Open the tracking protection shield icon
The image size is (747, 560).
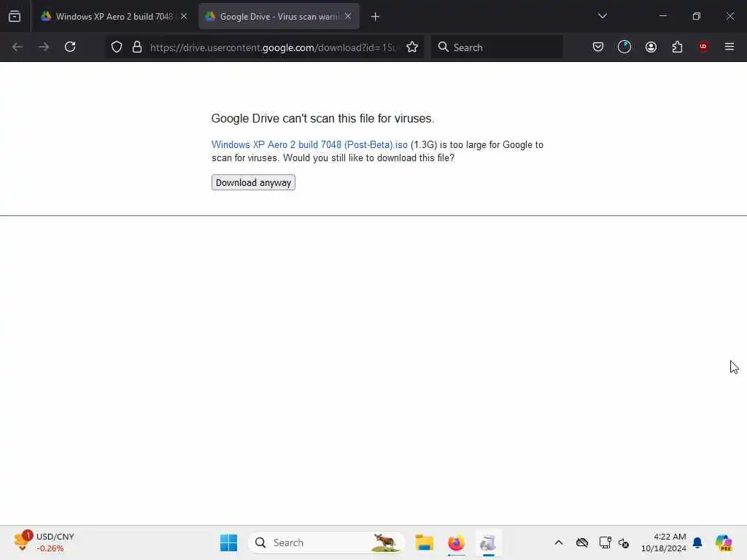point(117,47)
